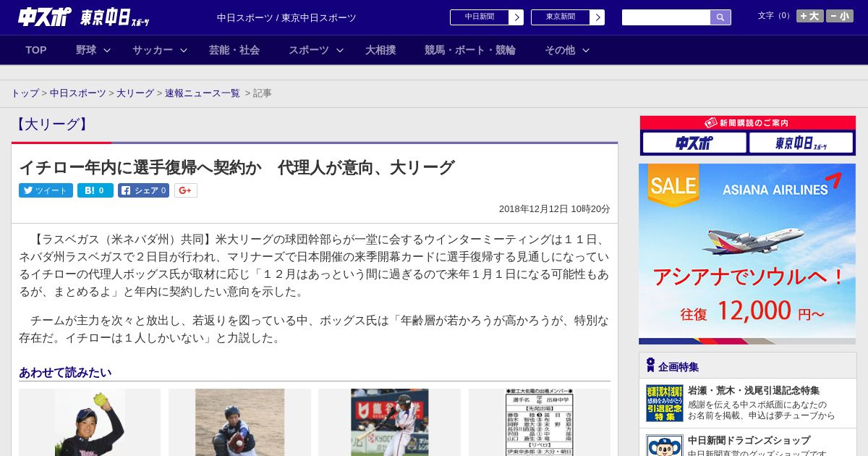Click the 東京中日スポーツ subscription banner logo
Image resolution: width=868 pixels, height=456 pixels.
pyautogui.click(x=801, y=143)
